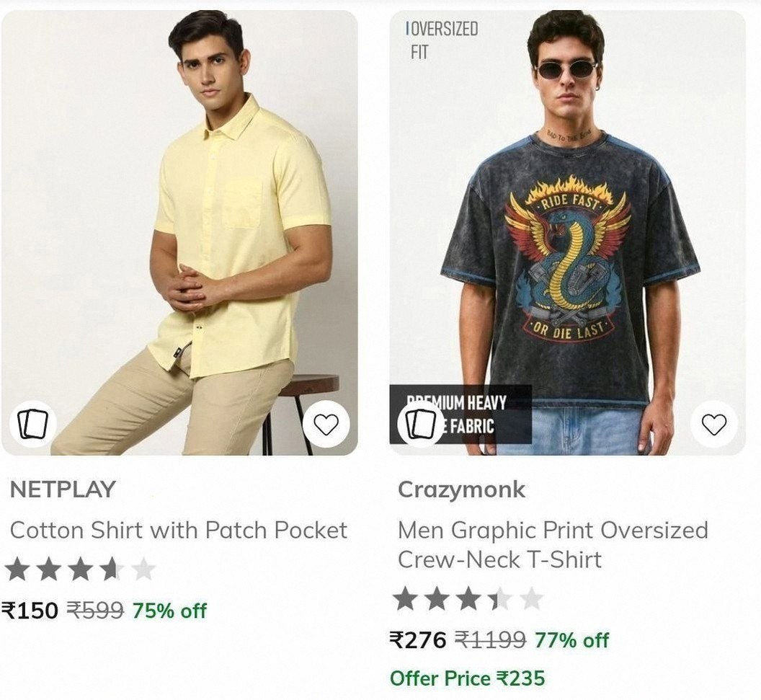Open 'Cotton Shirt with Patch Pocket' title
This screenshot has height=700, width=761.
[x=179, y=530]
